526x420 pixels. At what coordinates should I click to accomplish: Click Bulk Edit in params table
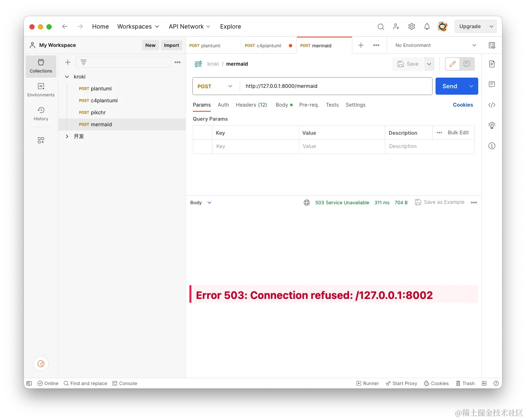pyautogui.click(x=458, y=133)
